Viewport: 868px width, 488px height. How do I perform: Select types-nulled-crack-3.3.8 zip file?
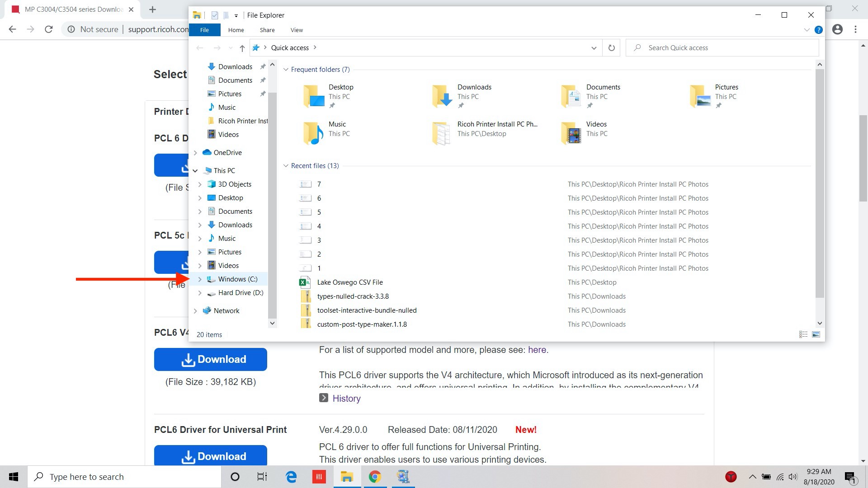point(353,296)
